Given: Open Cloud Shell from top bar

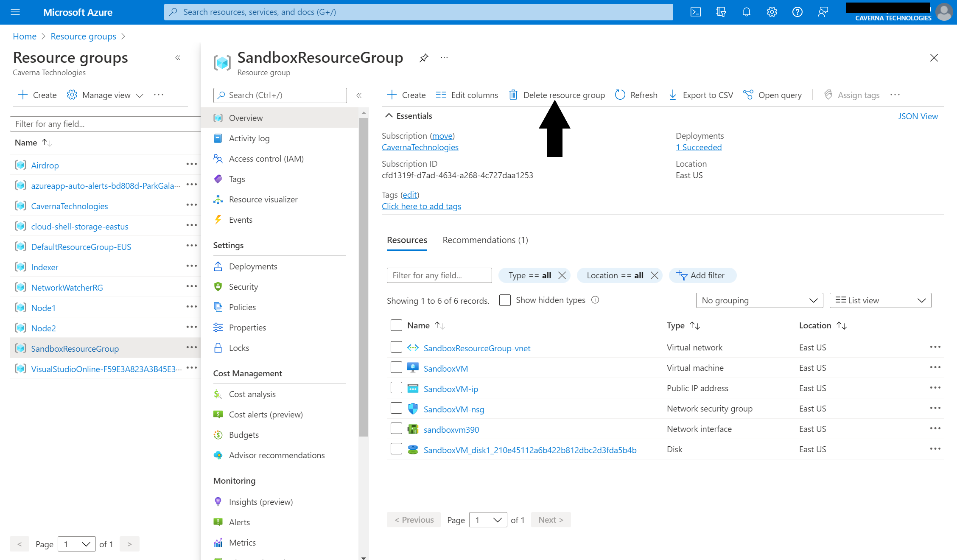Looking at the screenshot, I should [696, 12].
